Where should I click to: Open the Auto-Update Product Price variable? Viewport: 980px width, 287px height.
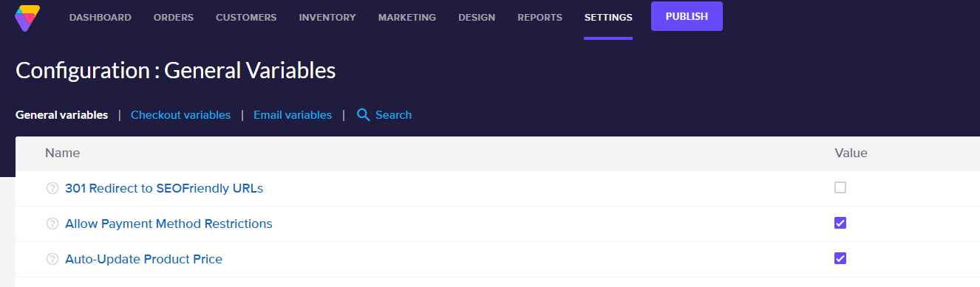(143, 259)
